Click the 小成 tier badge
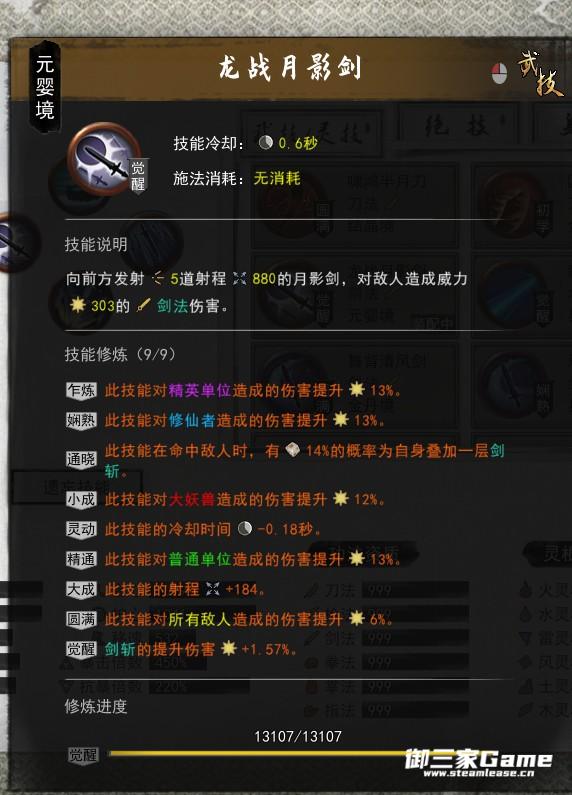The height and width of the screenshot is (795, 572). tap(81, 499)
